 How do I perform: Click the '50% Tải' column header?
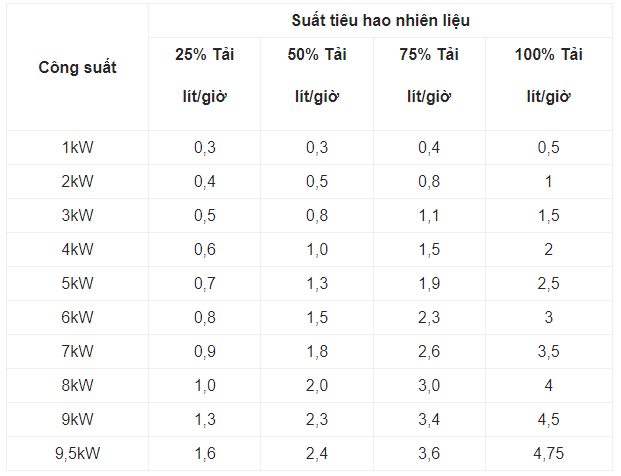pos(316,54)
